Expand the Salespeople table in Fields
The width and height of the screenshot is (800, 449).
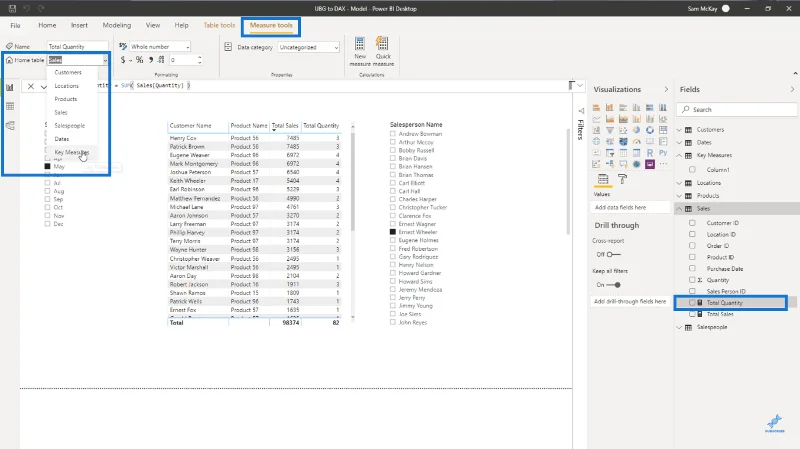[x=679, y=327]
